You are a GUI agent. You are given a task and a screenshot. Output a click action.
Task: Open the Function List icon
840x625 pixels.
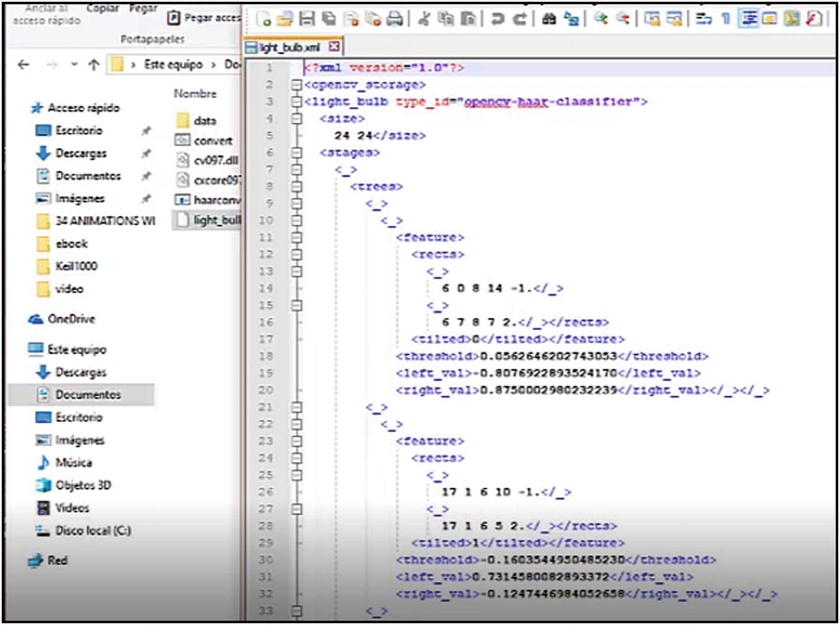pos(815,19)
